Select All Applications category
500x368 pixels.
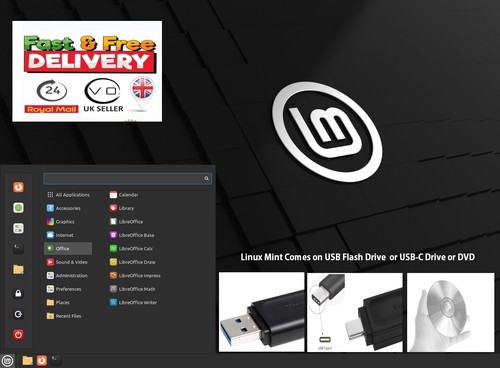coord(68,195)
